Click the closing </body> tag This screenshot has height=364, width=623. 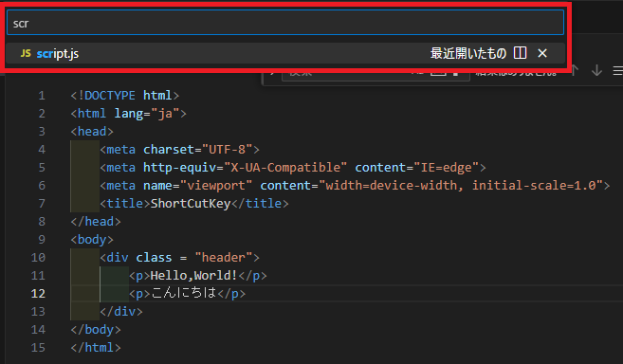[x=96, y=330]
